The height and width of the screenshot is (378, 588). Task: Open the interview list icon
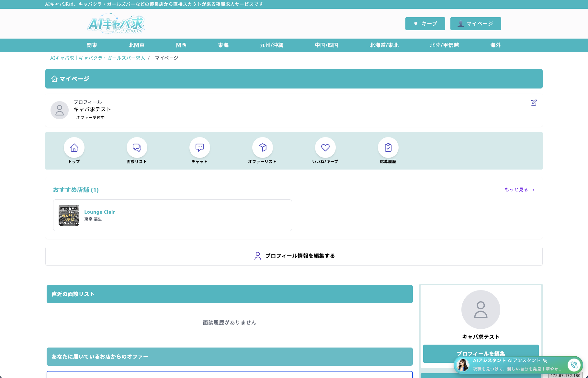(x=137, y=148)
